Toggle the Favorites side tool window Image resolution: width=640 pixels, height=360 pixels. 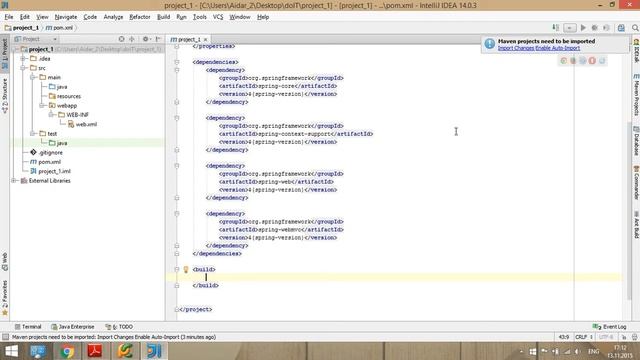point(4,297)
